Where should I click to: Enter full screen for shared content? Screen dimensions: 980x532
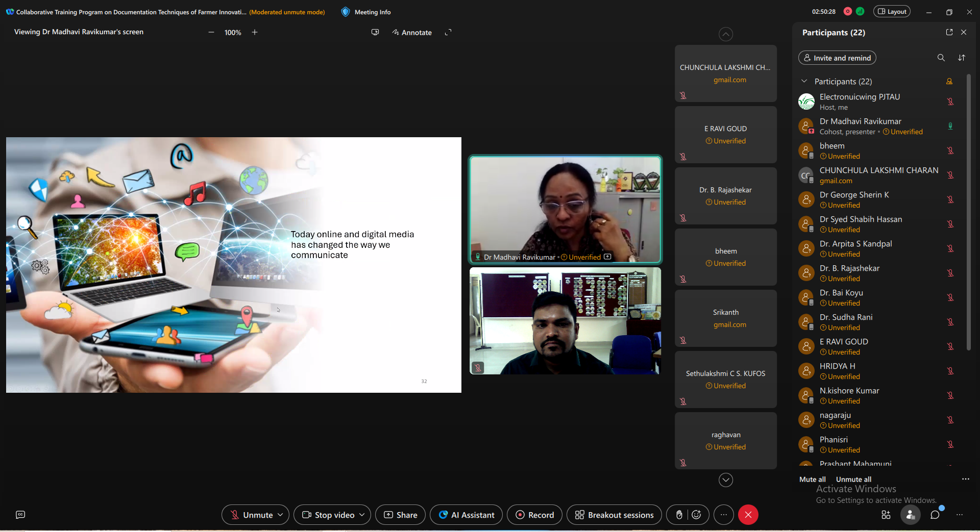[x=448, y=32]
